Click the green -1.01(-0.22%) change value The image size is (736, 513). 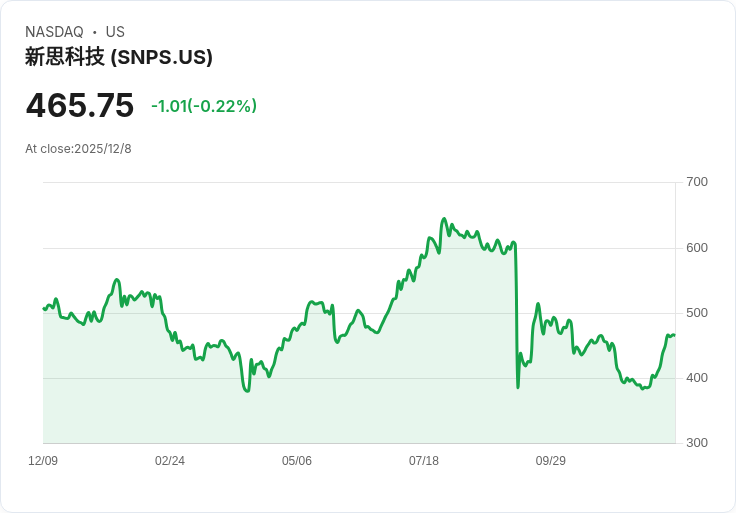tap(204, 106)
